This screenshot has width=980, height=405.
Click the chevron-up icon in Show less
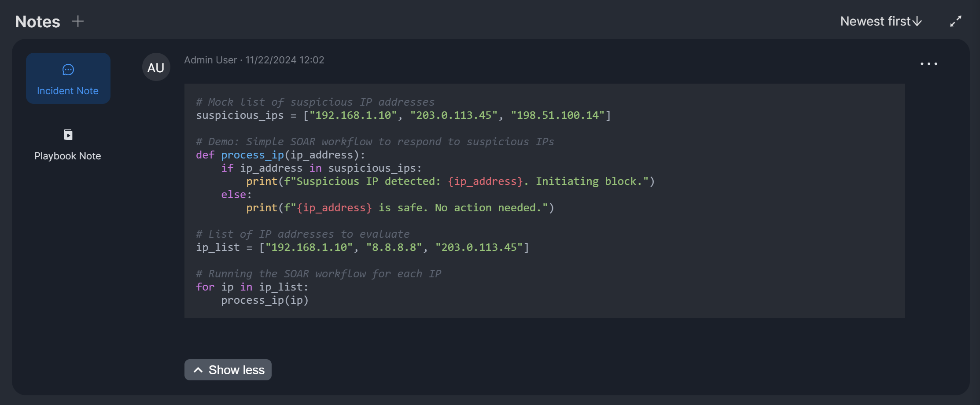(198, 370)
